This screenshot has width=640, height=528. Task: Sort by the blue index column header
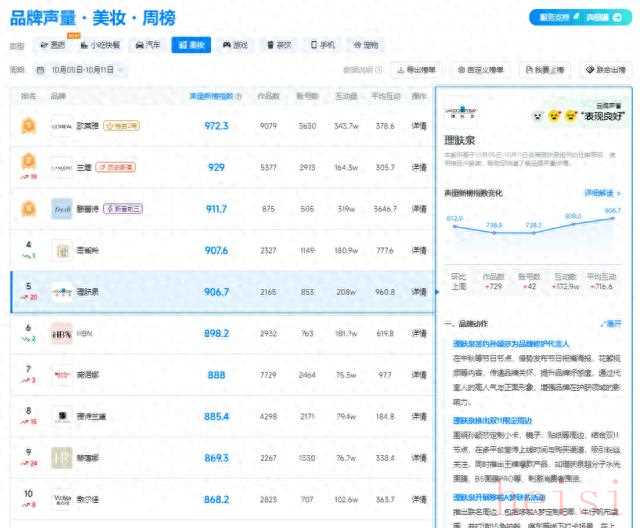210,96
